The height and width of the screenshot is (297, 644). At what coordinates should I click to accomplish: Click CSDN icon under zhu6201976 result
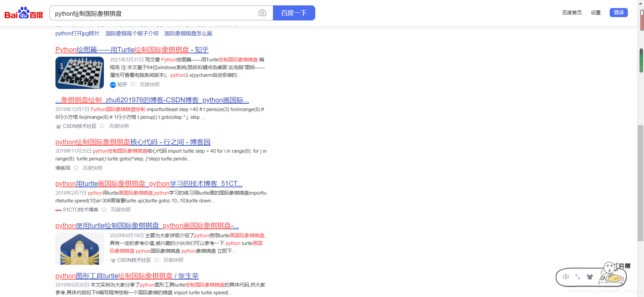[x=58, y=127]
